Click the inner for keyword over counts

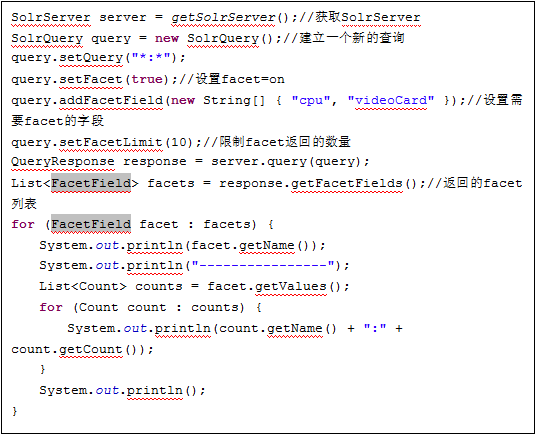pos(51,307)
